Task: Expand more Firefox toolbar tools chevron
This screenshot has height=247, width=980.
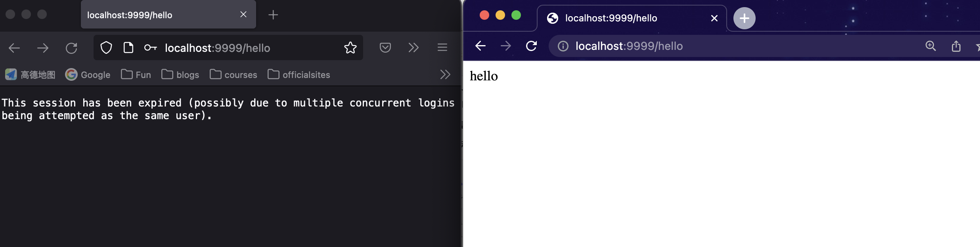Action: tap(413, 48)
